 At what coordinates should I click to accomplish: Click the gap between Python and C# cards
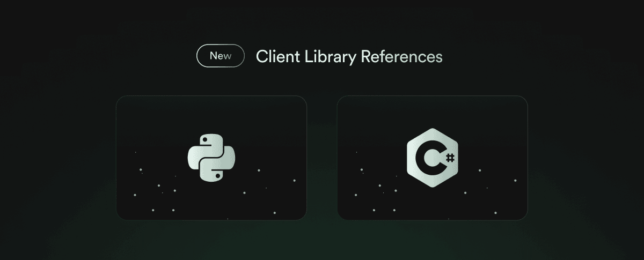[322, 158]
